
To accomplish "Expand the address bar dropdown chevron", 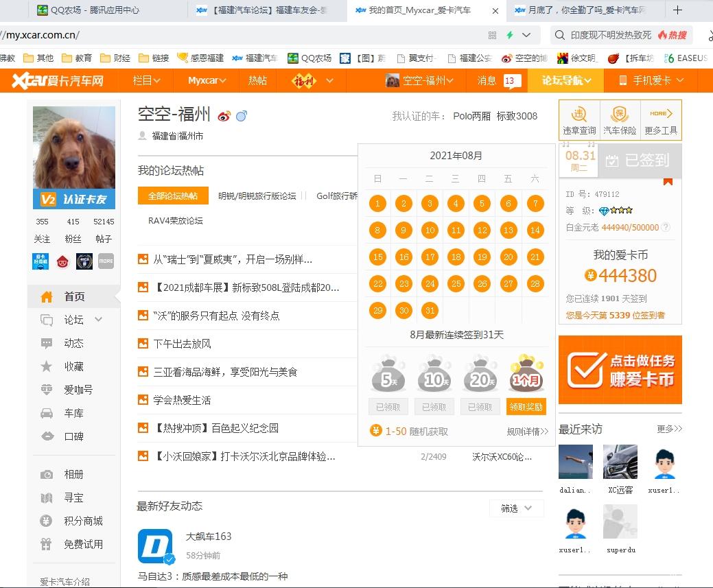I will click(526, 35).
